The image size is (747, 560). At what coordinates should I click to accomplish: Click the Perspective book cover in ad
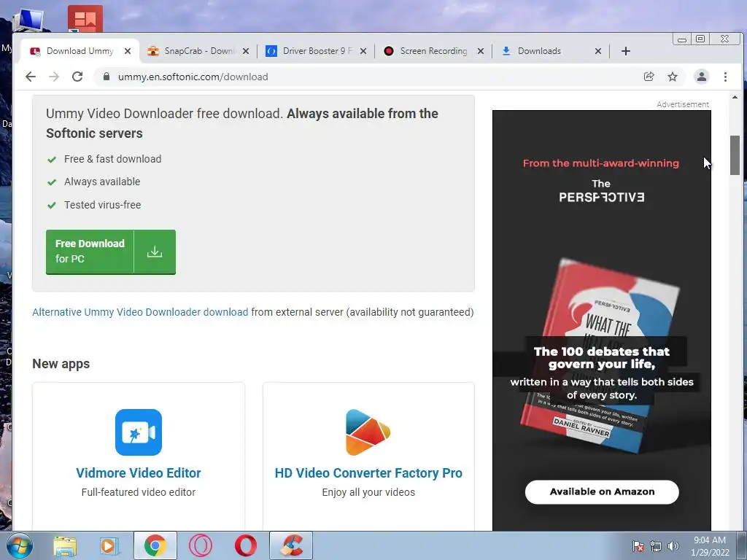tap(600, 357)
